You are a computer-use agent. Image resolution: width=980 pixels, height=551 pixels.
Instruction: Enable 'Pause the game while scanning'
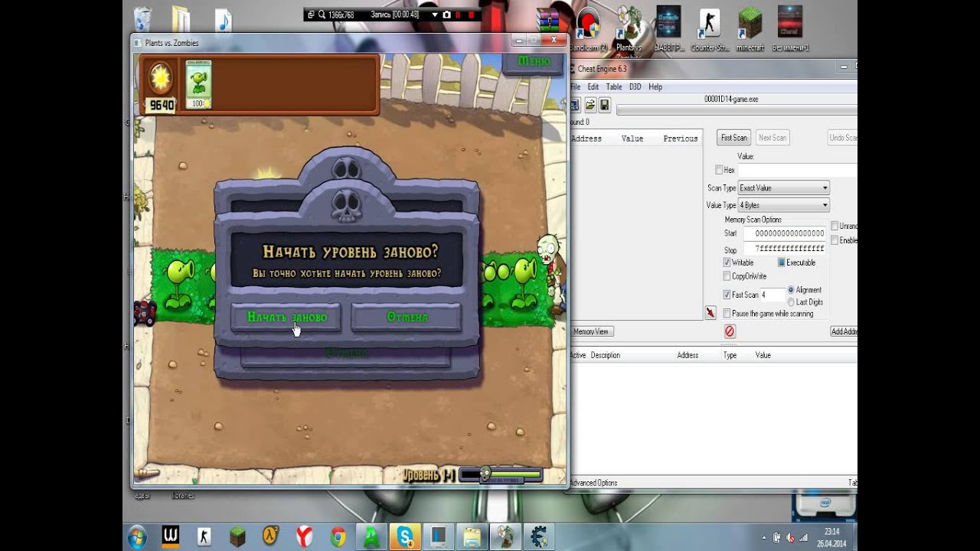(727, 314)
